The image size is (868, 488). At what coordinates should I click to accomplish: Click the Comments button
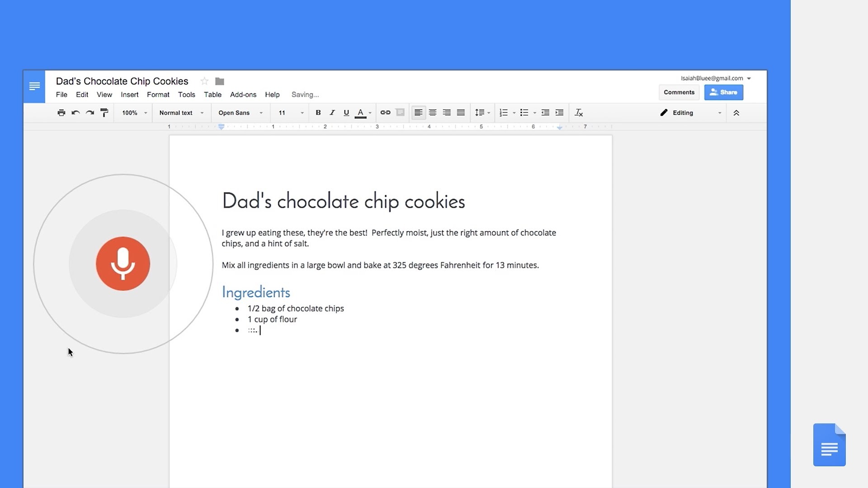point(679,92)
